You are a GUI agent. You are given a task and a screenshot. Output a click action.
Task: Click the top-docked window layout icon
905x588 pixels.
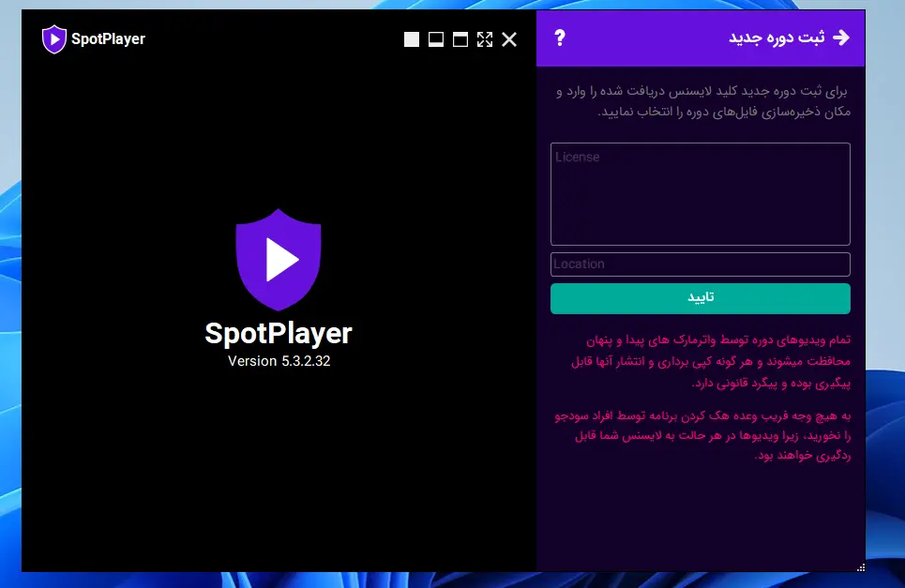tap(460, 39)
